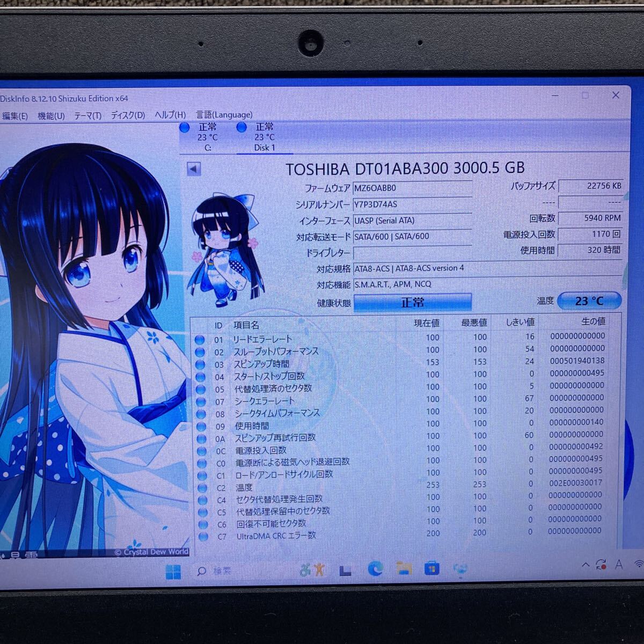Click status icon of row C1 ロード/アンロードサイクル回数
644x644 pixels.
(x=202, y=475)
